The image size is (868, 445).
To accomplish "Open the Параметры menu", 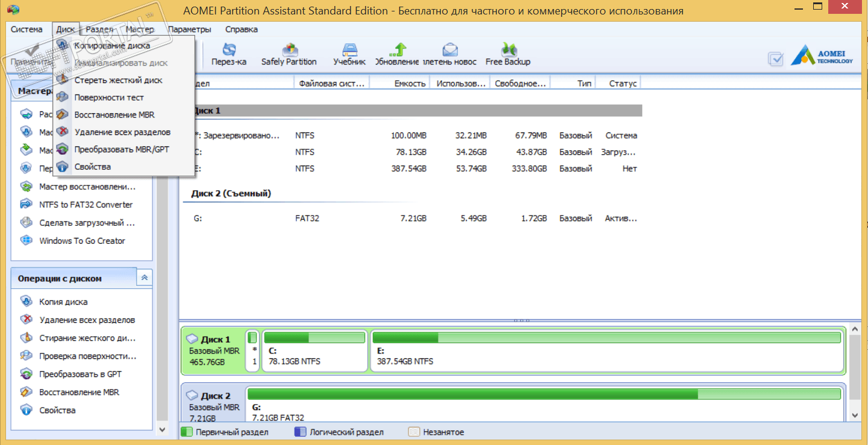I will [x=190, y=29].
